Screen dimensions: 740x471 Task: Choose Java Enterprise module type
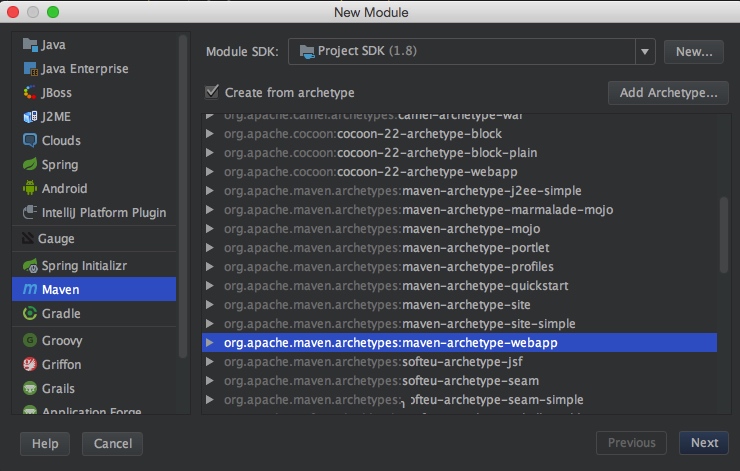pyautogui.click(x=94, y=69)
